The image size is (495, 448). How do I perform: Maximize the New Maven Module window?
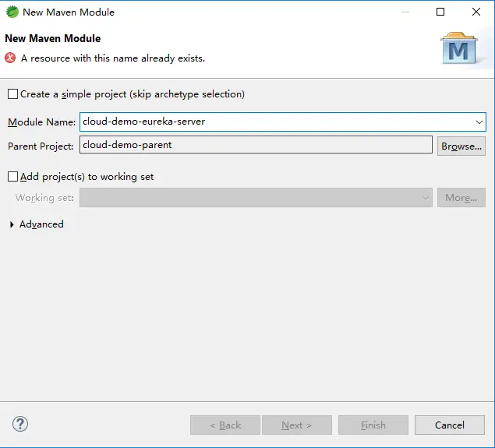440,12
